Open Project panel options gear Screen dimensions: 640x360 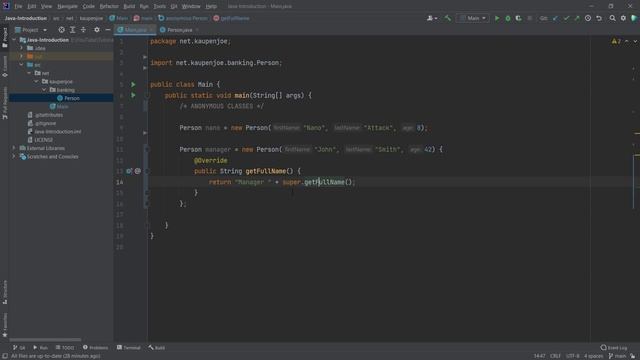[x=97, y=30]
